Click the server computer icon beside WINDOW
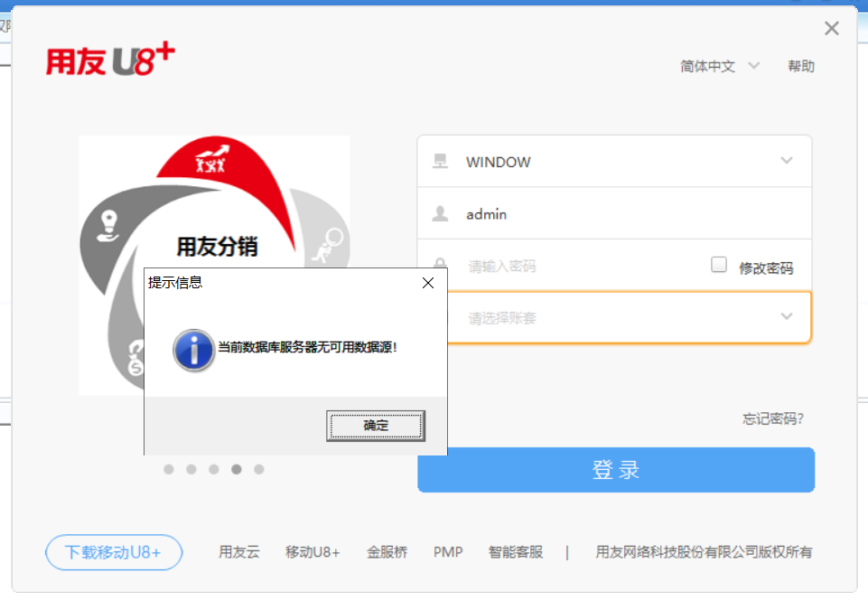This screenshot has height=610, width=868. pos(440,161)
